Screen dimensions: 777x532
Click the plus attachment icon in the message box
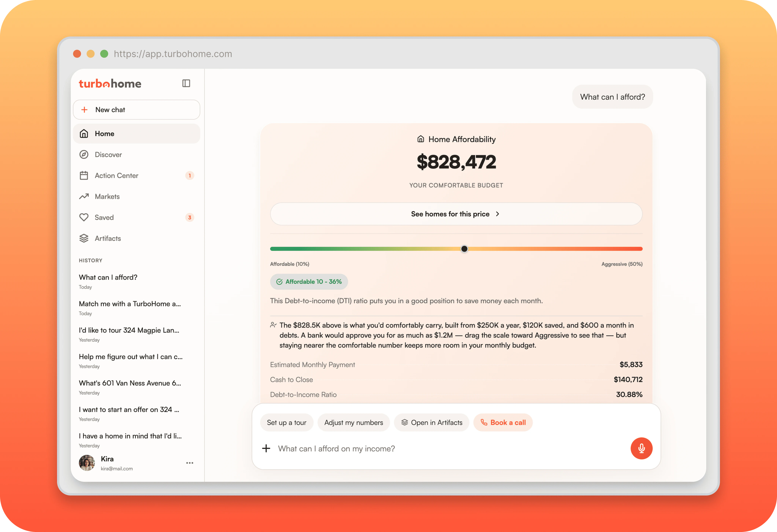[x=266, y=448]
